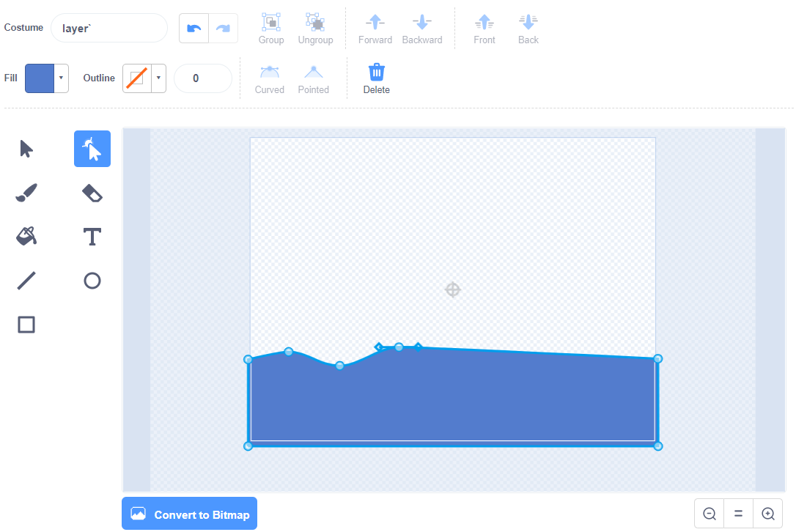Delete the selected point
This screenshot has height=532, width=796.
[377, 79]
